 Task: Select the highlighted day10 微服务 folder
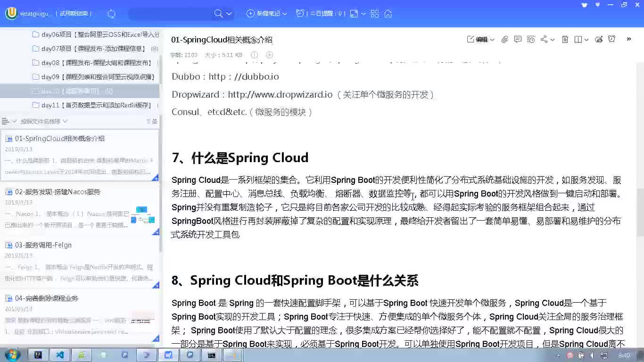coord(80,91)
